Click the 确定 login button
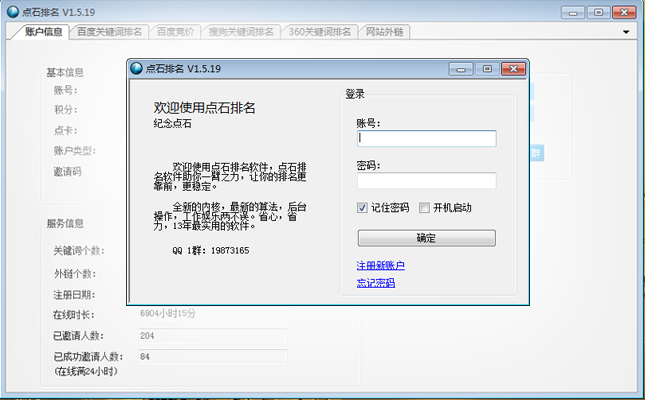 coord(427,238)
